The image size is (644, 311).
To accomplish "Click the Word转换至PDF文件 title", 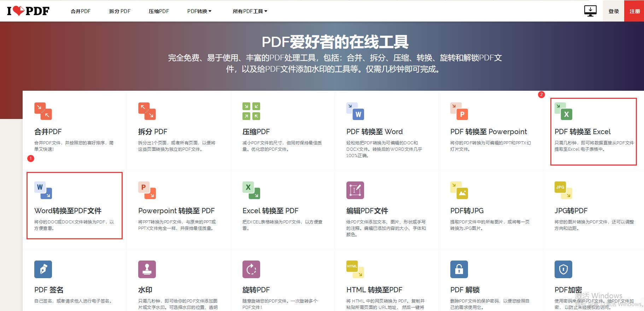I will pyautogui.click(x=68, y=211).
